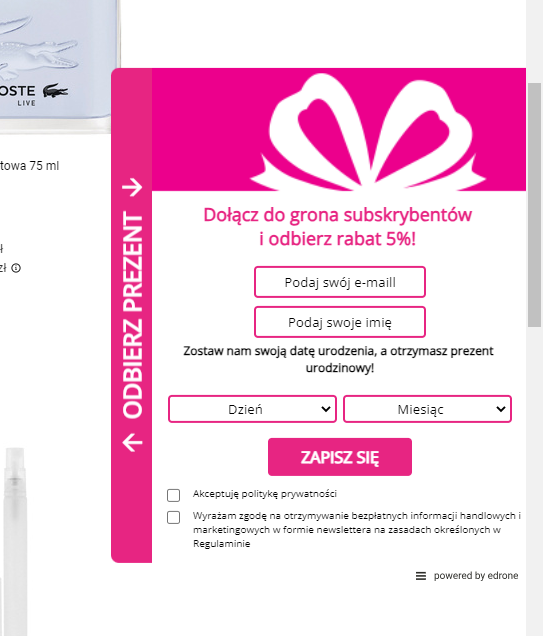The height and width of the screenshot is (636, 543).
Task: Click the perfume sample sprayer image
Action: point(15,539)
